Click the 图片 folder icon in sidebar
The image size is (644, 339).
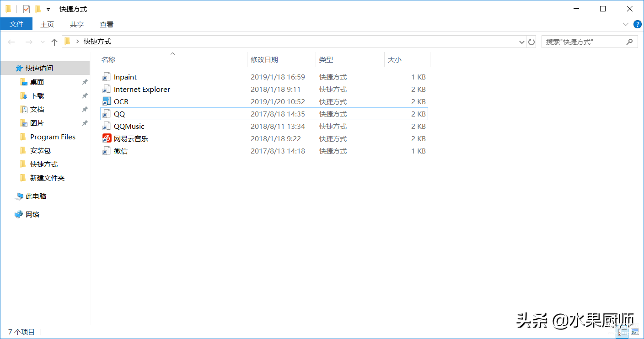(24, 123)
